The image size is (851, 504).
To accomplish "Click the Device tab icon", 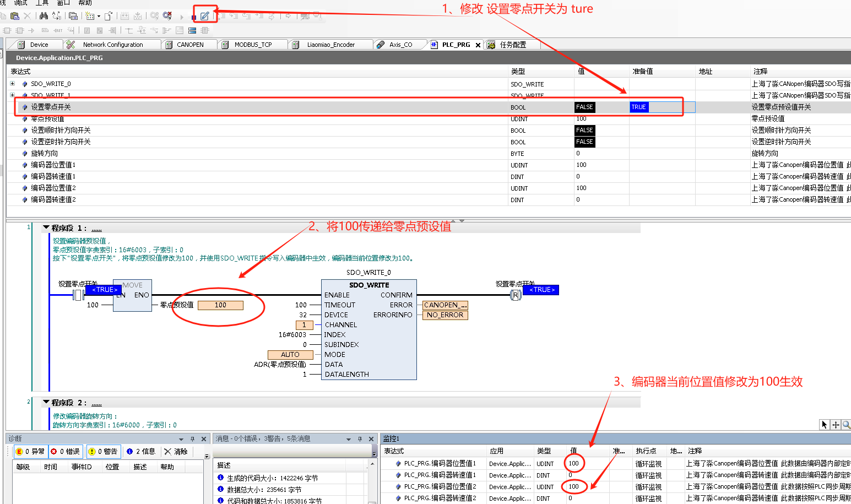I will [x=21, y=45].
